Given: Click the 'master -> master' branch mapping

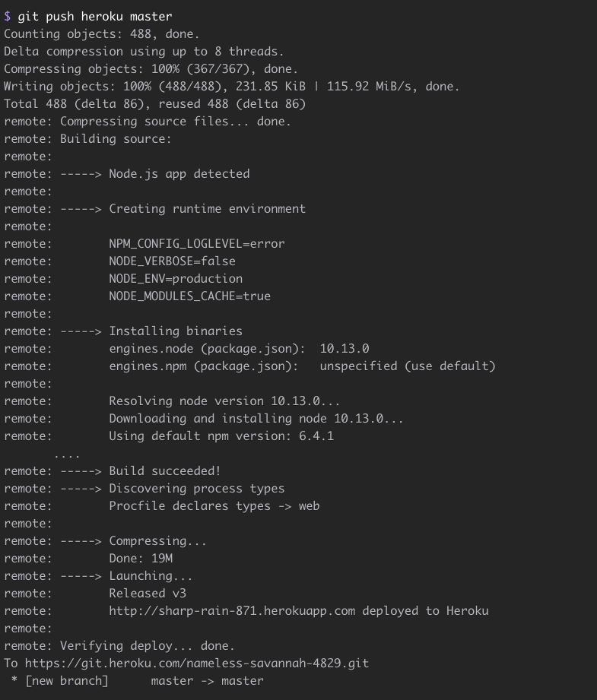Looking at the screenshot, I should coord(207,681).
